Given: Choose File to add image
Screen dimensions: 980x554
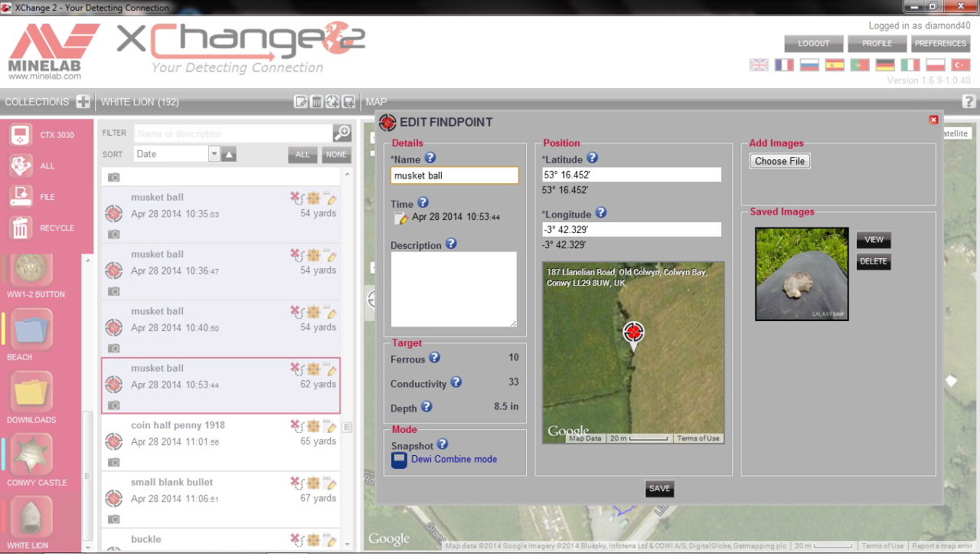Looking at the screenshot, I should [x=779, y=161].
